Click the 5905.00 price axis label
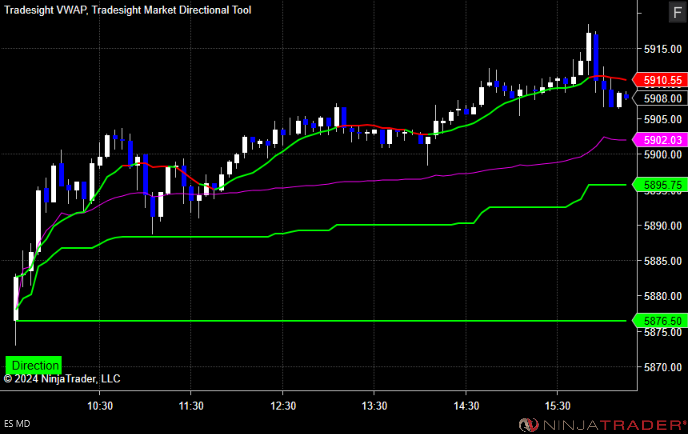This screenshot has height=434, width=688. [x=663, y=119]
